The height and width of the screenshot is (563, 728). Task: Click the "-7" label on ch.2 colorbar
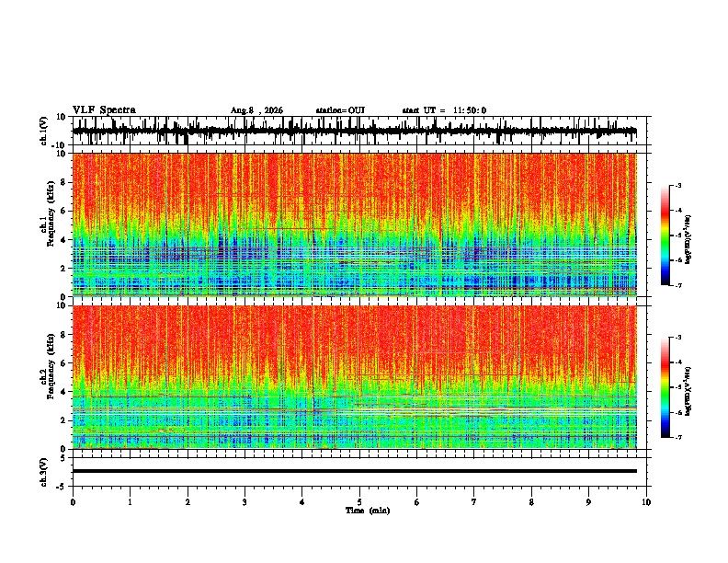point(677,438)
